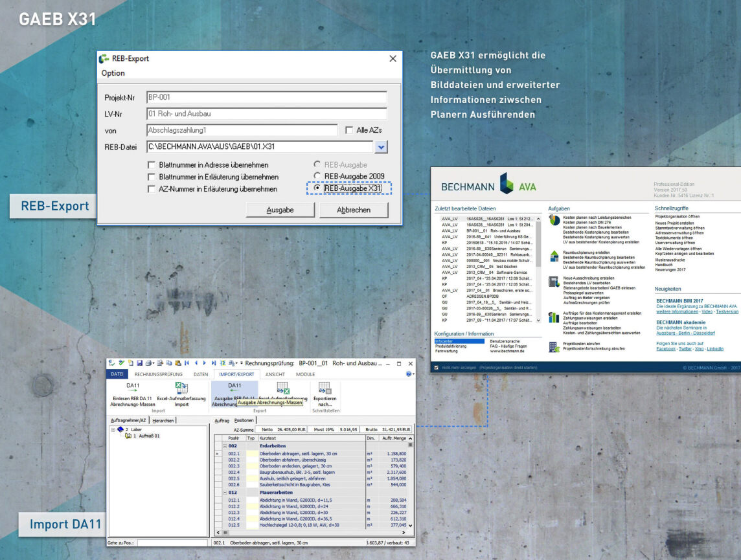The width and height of the screenshot is (741, 560).
Task: Click the positions table horizontal scrollbar
Action: (311, 532)
